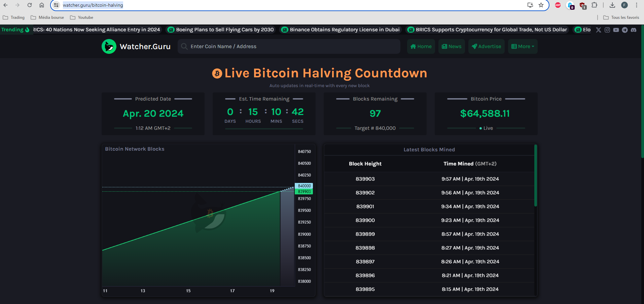Open Watcher.Guru X (Twitter) profile icon
The width and height of the screenshot is (644, 304).
[599, 30]
